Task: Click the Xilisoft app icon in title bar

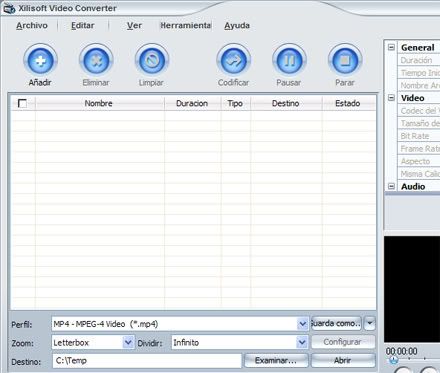Action: (x=9, y=8)
